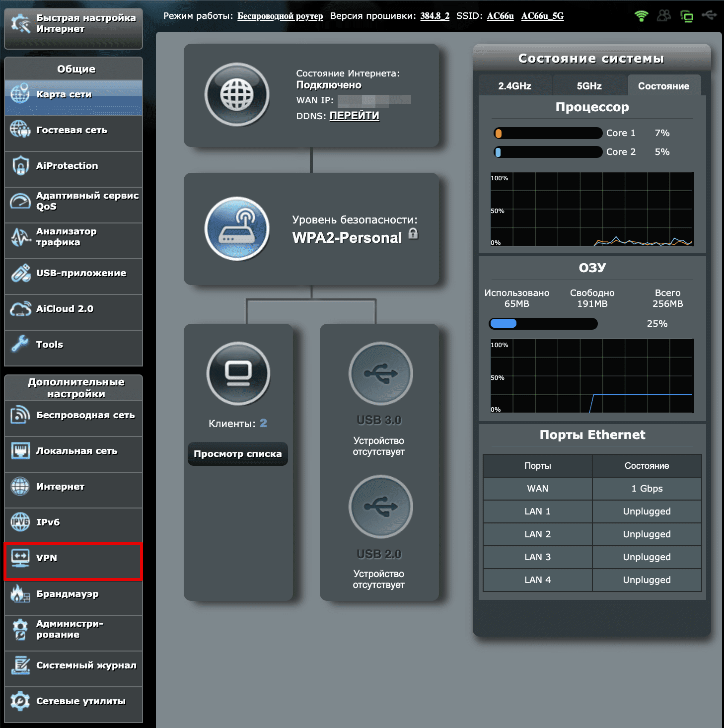The width and height of the screenshot is (724, 728).
Task: Click the RAM usage progress bar
Action: point(543,324)
